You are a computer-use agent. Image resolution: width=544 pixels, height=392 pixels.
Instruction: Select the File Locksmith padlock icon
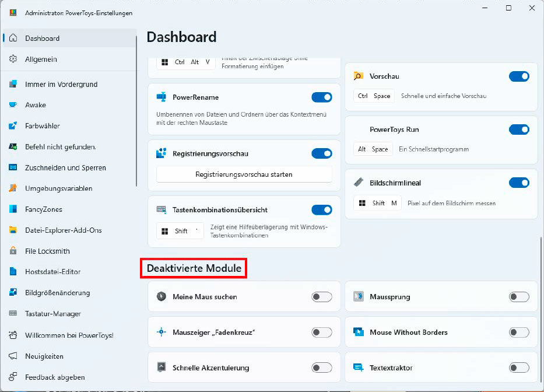pyautogui.click(x=13, y=251)
